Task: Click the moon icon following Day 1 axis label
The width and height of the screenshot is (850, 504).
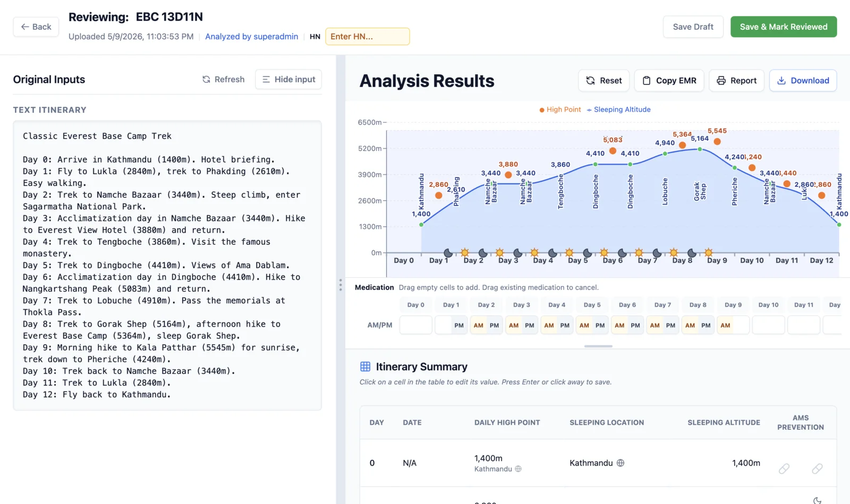Action: click(x=448, y=253)
